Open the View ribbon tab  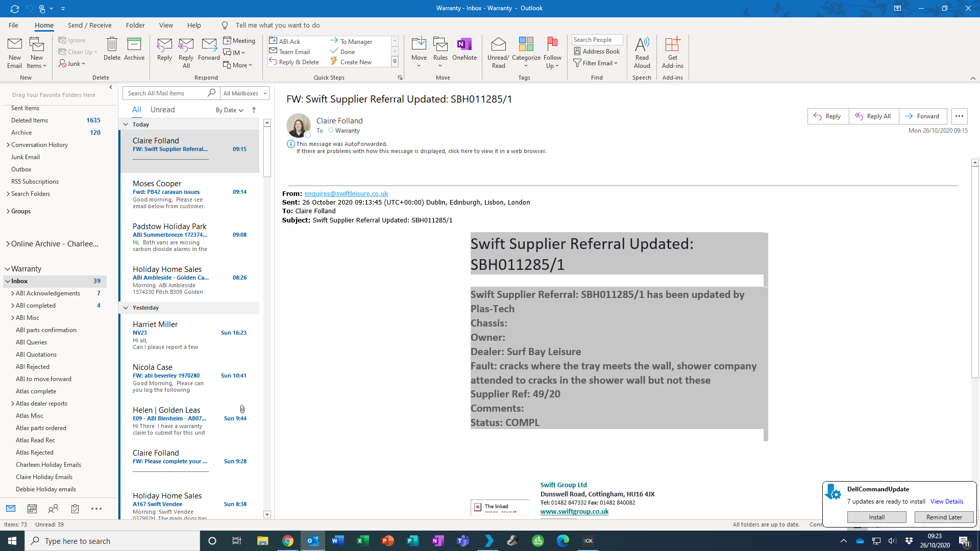(166, 25)
